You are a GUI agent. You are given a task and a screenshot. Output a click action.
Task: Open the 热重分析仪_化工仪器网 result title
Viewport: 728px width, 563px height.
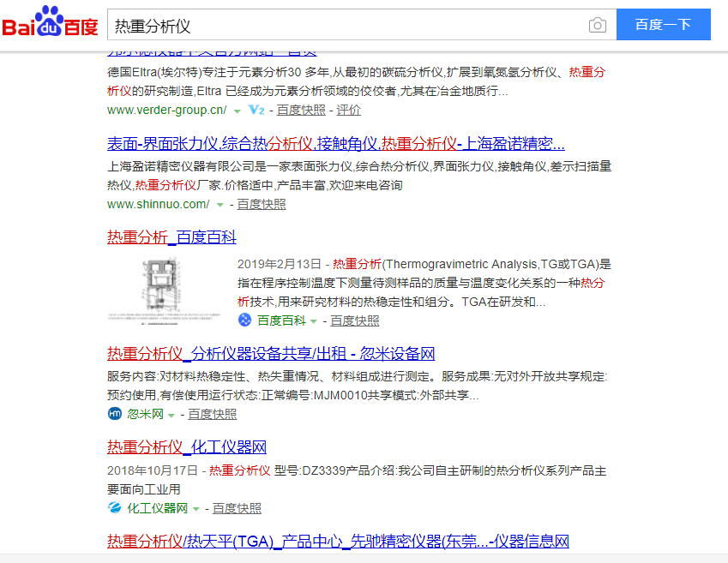coord(187,446)
